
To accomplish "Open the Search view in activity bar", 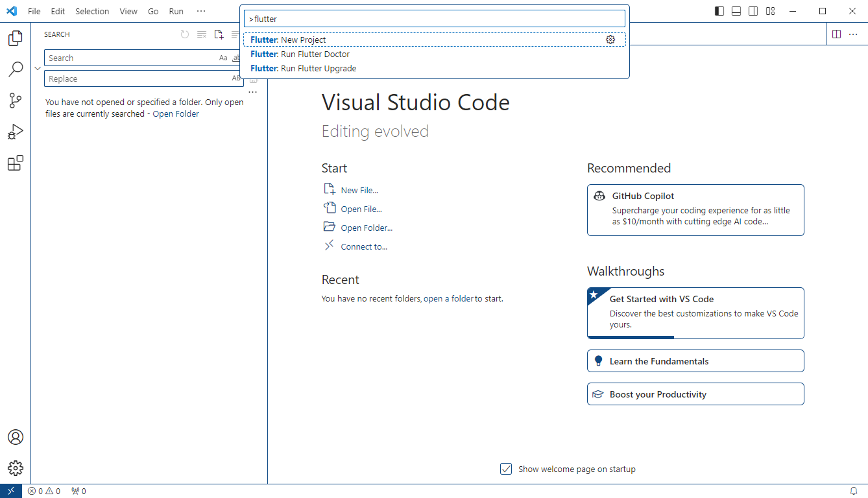I will pyautogui.click(x=15, y=69).
